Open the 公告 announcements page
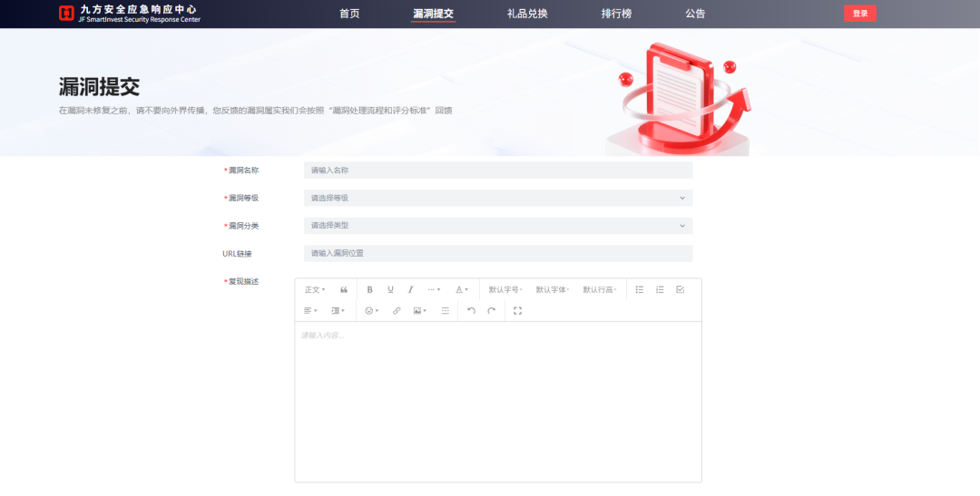This screenshot has height=496, width=980. (695, 14)
